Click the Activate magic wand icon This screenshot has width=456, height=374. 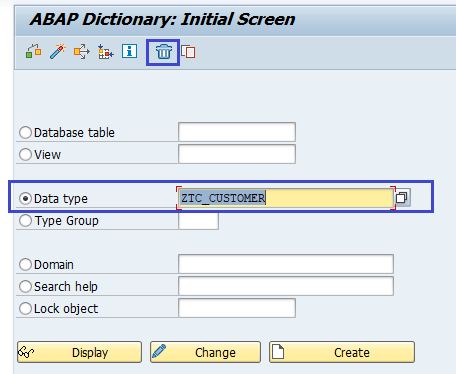coord(58,52)
